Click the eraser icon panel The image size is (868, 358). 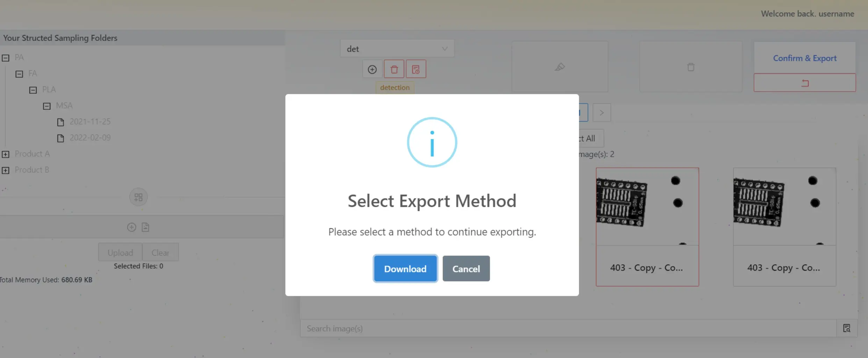[560, 67]
